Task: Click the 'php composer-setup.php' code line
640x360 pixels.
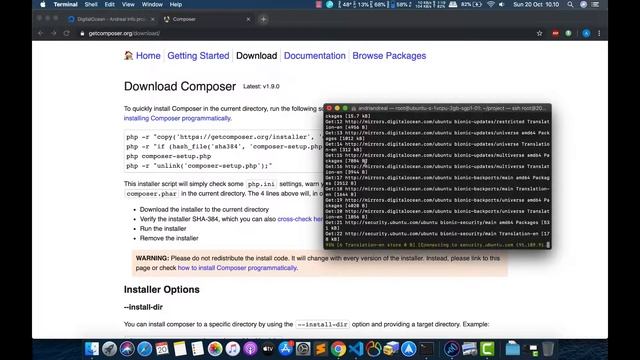Action: coord(169,156)
